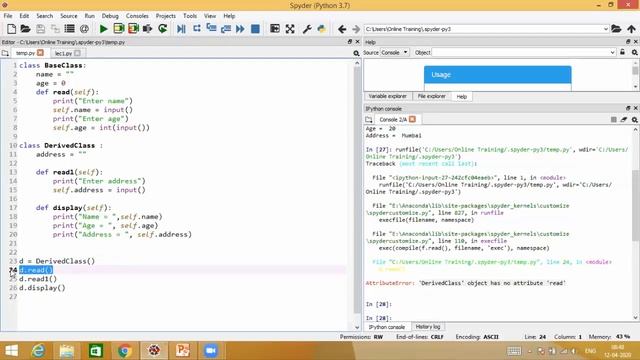Open the File menu
This screenshot has height=360, width=640.
pyautogui.click(x=8, y=16)
